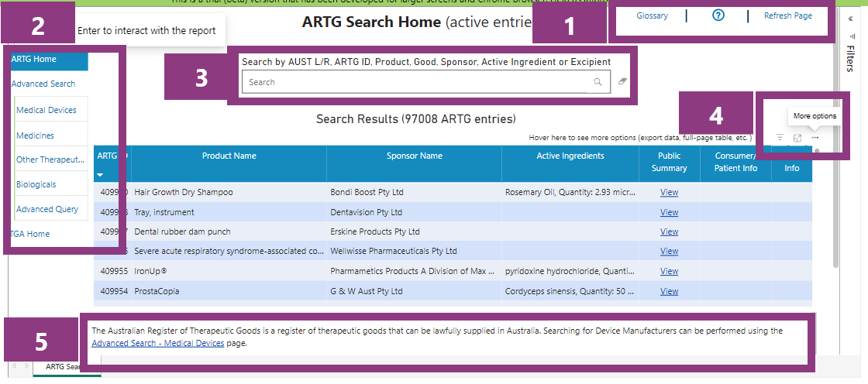The image size is (868, 384).
Task: Go to next report page arrow
Action: click(27, 366)
